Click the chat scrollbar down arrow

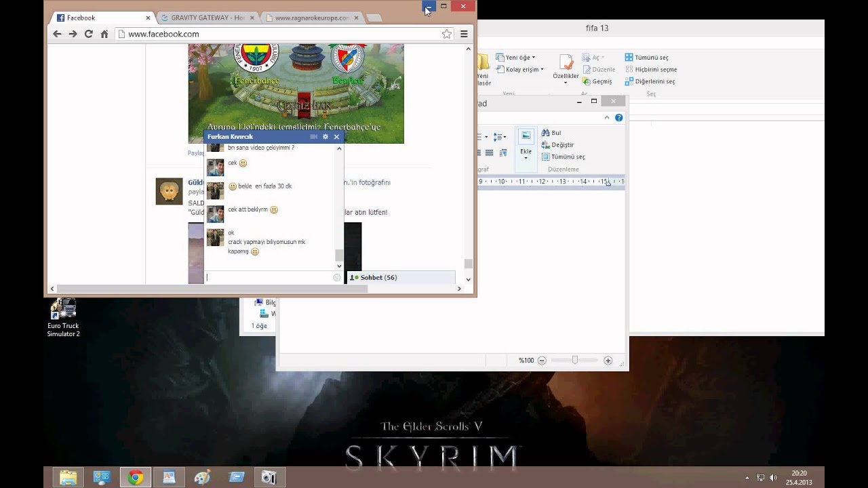[339, 266]
